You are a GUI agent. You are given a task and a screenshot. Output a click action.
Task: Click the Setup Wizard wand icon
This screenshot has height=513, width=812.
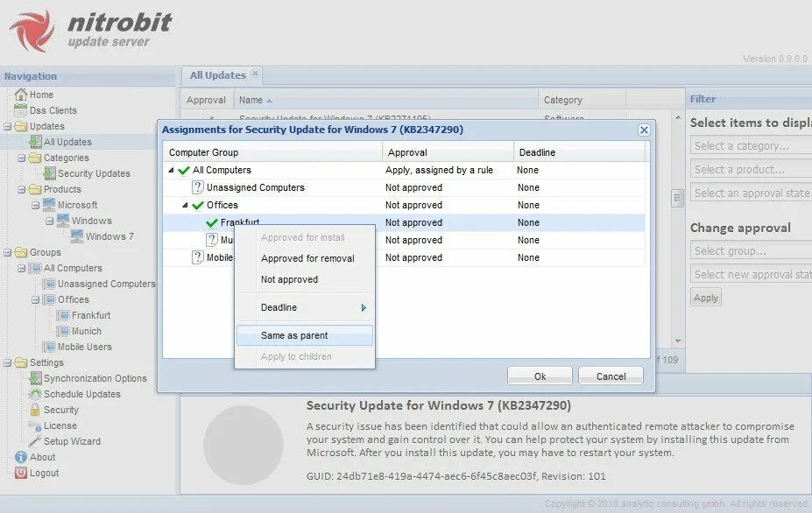[35, 441]
